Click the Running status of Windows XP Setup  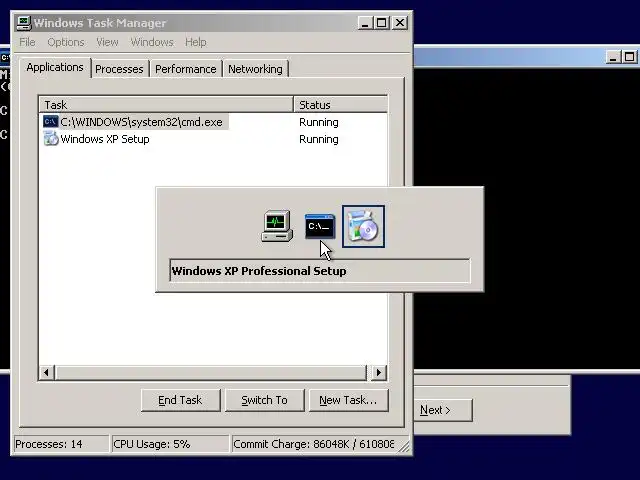pyautogui.click(x=319, y=139)
